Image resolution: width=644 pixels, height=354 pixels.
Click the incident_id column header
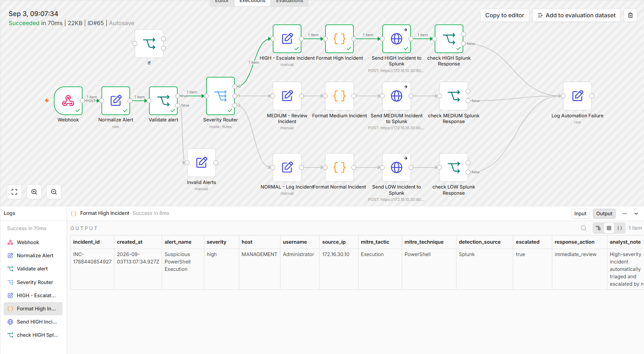coord(93,242)
